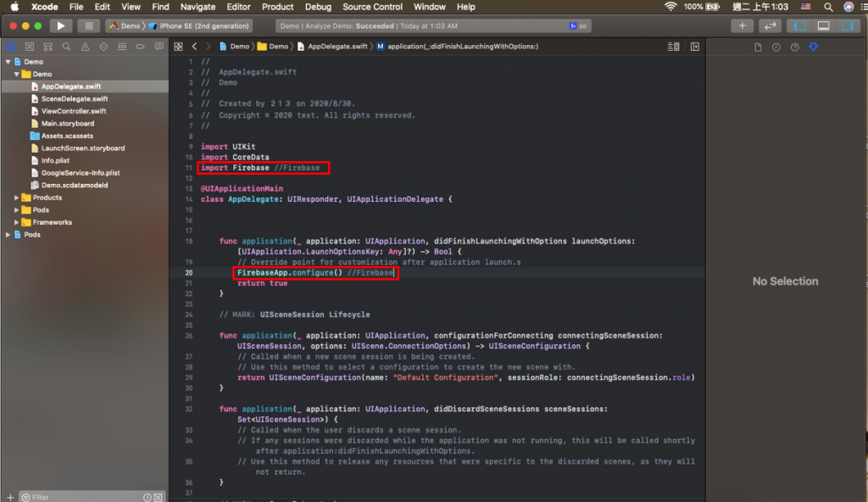Show the Attributes inspector

tap(813, 47)
